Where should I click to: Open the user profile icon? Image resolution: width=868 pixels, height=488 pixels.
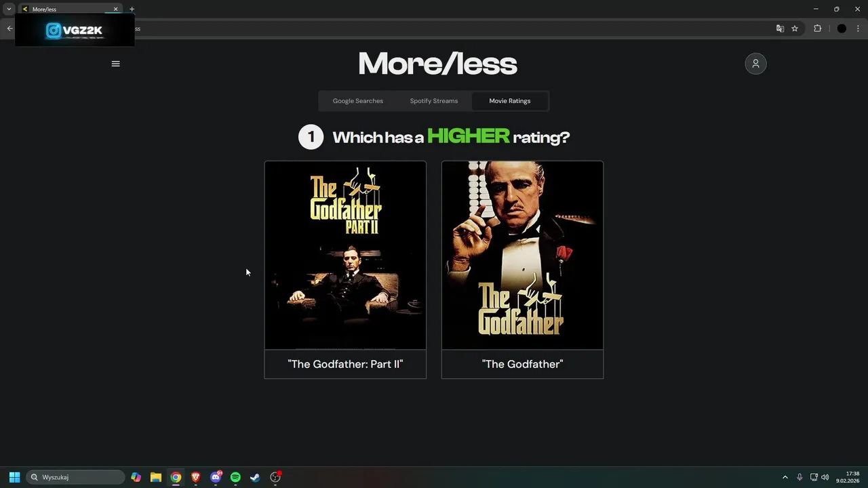[x=755, y=64]
